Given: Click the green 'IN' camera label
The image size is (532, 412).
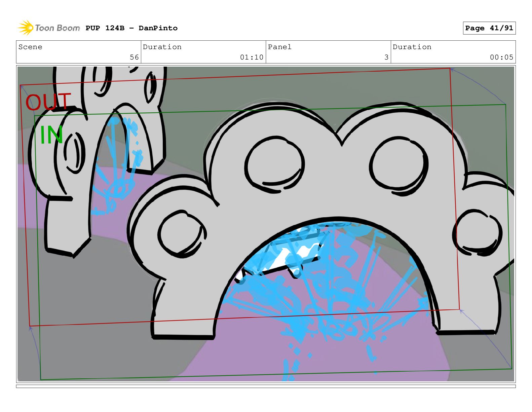Looking at the screenshot, I should 51,135.
